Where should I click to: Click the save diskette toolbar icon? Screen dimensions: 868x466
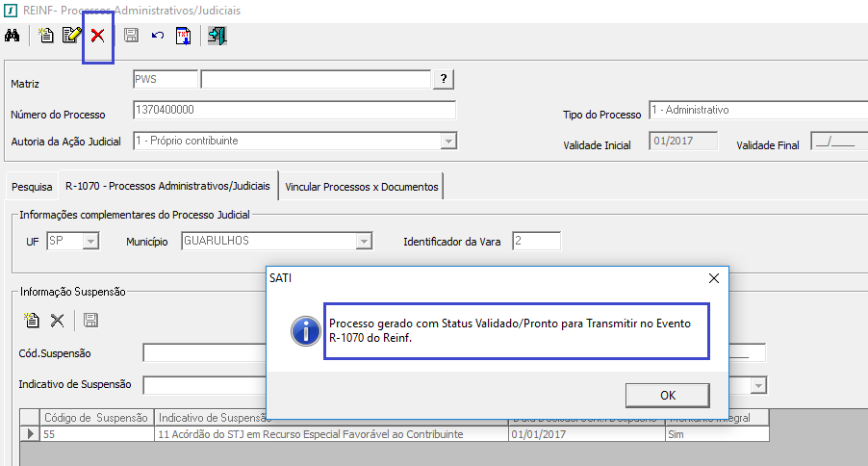pos(131,36)
